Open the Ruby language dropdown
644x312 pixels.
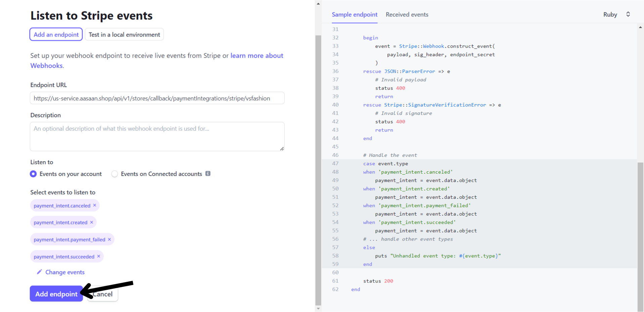pos(610,14)
